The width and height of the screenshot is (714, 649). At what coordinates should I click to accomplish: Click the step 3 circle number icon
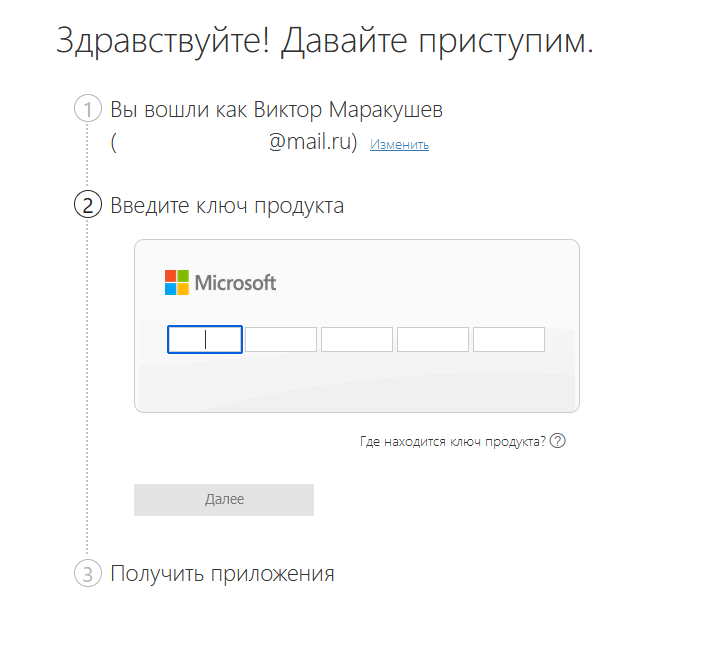(88, 574)
